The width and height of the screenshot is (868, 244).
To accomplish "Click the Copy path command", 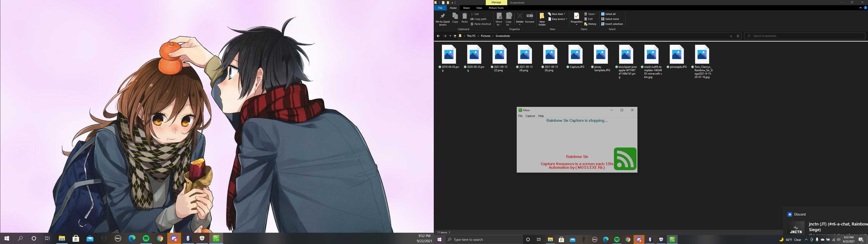I will (479, 19).
